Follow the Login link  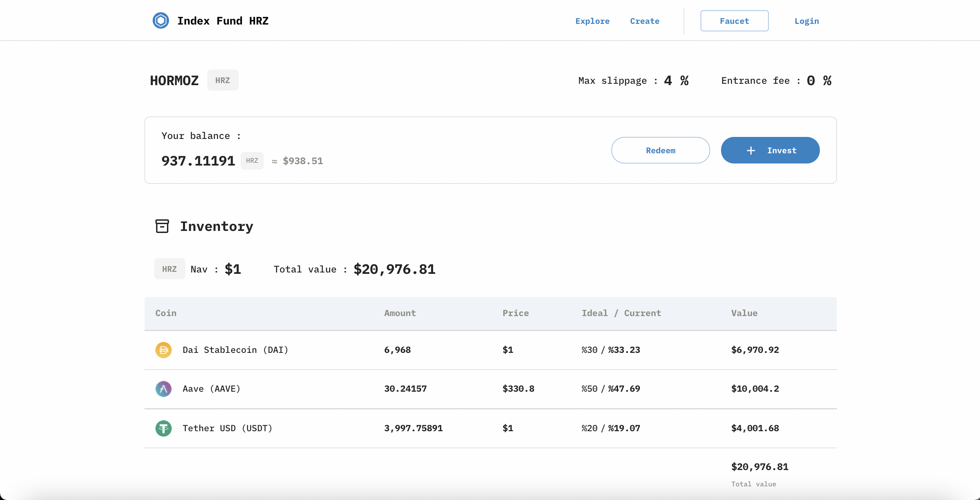(807, 21)
